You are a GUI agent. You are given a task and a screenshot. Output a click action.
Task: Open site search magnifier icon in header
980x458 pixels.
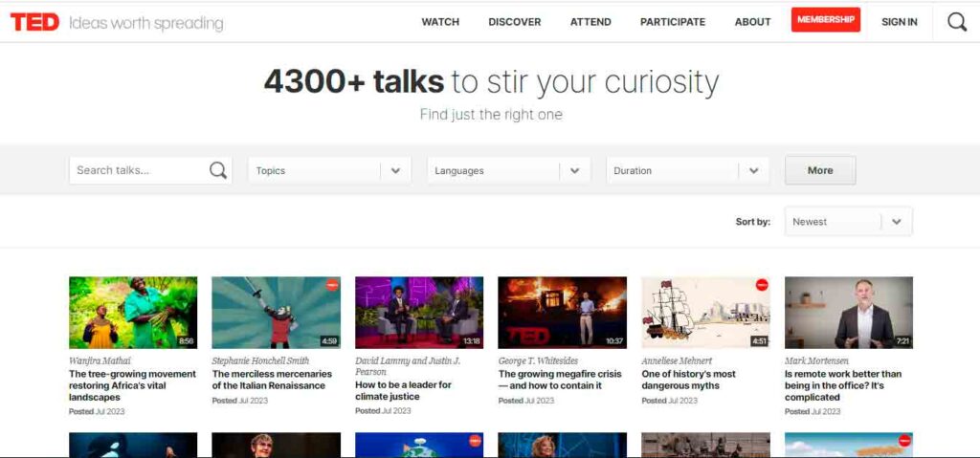pyautogui.click(x=956, y=22)
